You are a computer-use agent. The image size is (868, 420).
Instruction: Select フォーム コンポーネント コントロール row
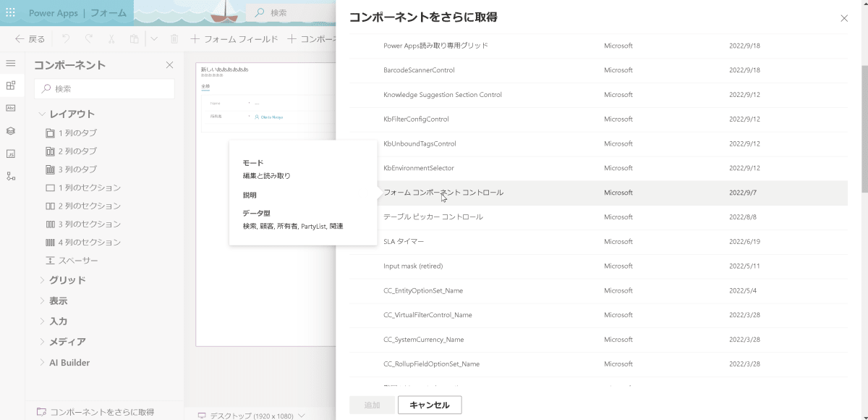[598, 193]
